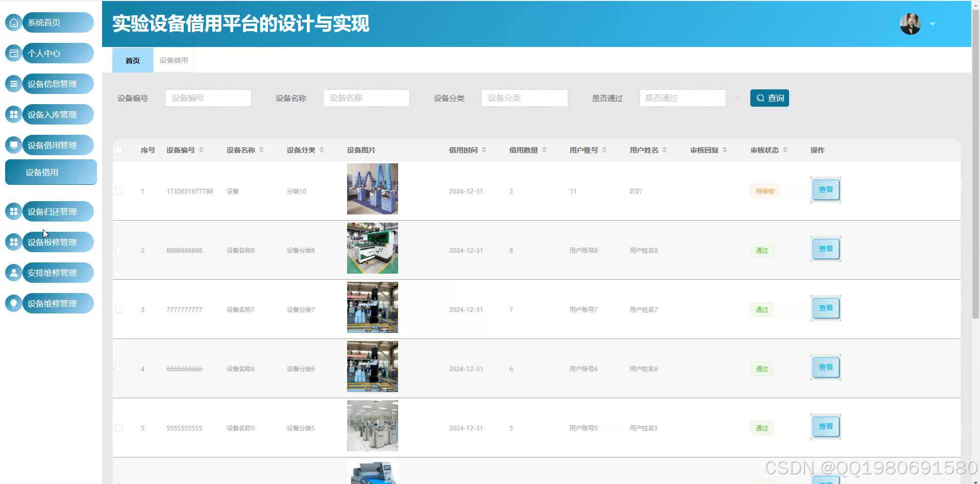
Task: Open the 是否通过 dropdown
Action: tap(683, 98)
